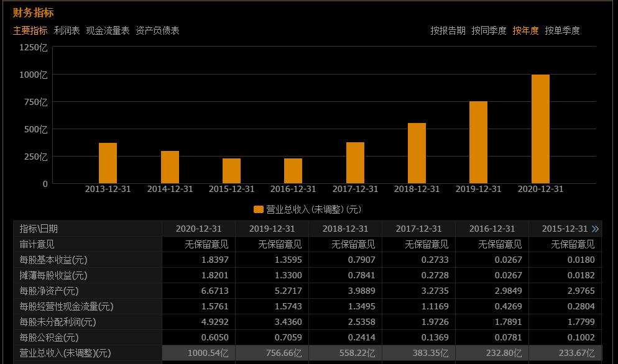618x364 pixels.
Task: Click the double-arrow to show more date columns
Action: coord(596,228)
